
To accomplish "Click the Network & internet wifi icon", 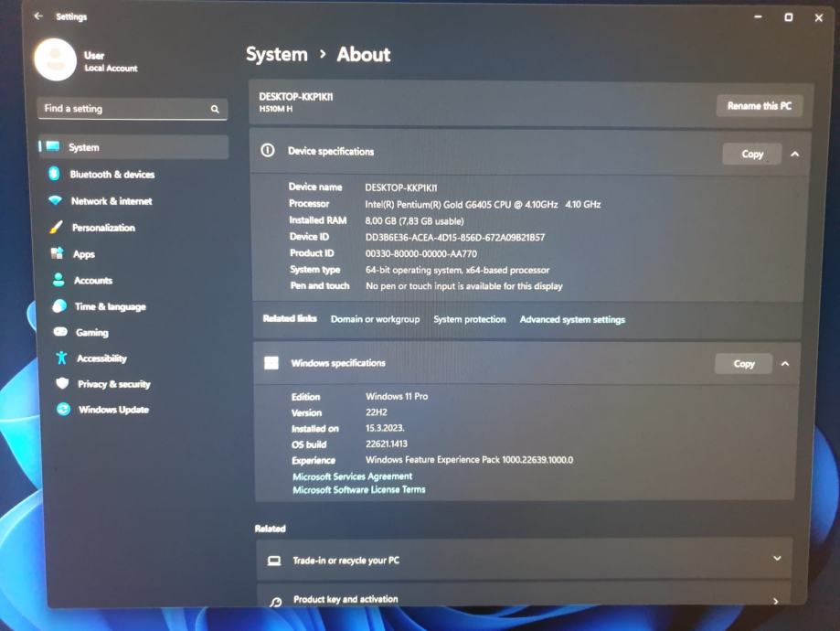I will [55, 200].
